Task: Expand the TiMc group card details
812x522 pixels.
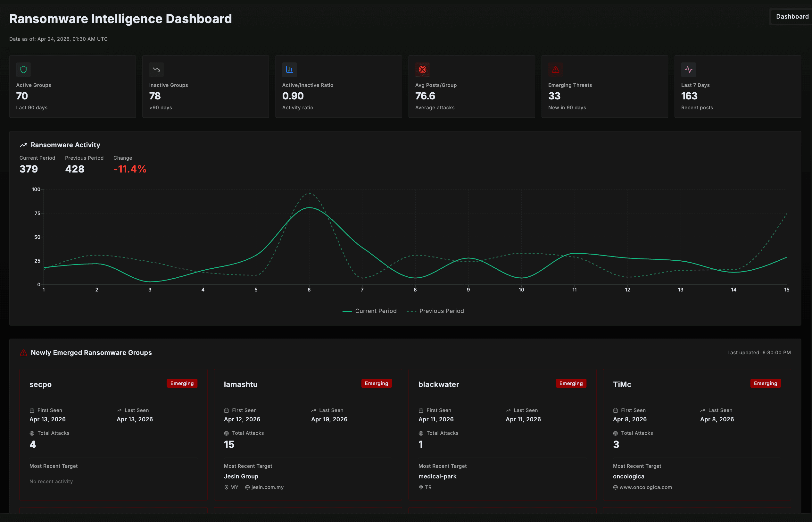Action: click(x=622, y=384)
